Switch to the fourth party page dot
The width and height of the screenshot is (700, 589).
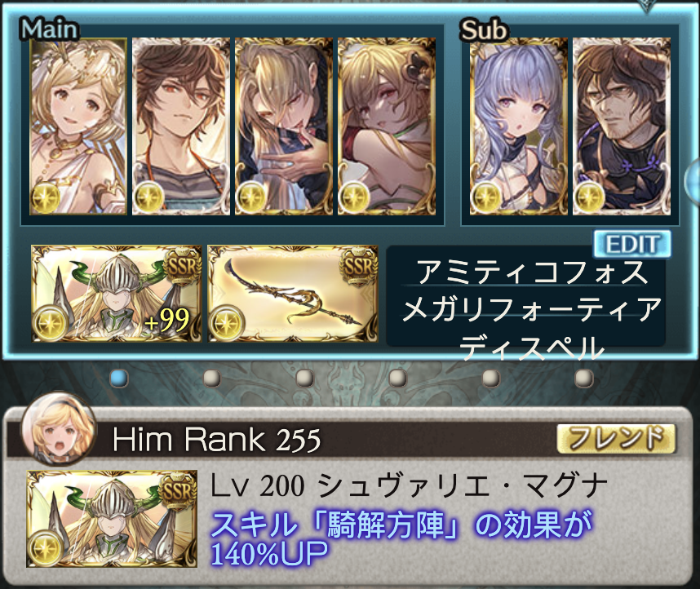point(398,379)
